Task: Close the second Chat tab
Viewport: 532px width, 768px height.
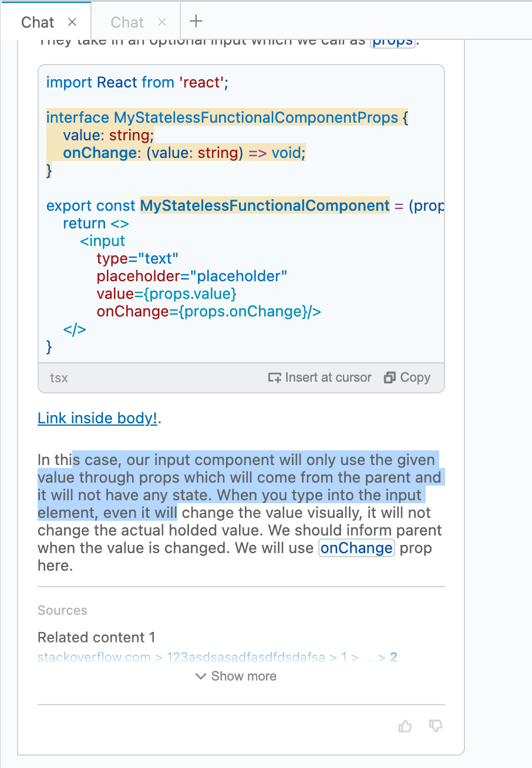Action: pyautogui.click(x=162, y=22)
